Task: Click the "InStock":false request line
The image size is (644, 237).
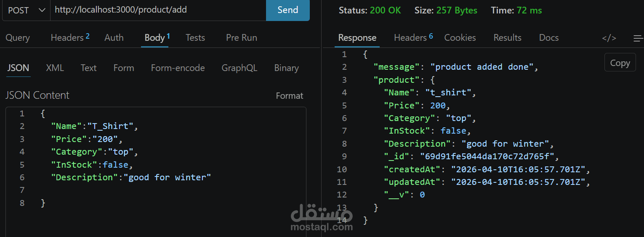Action: click(92, 165)
